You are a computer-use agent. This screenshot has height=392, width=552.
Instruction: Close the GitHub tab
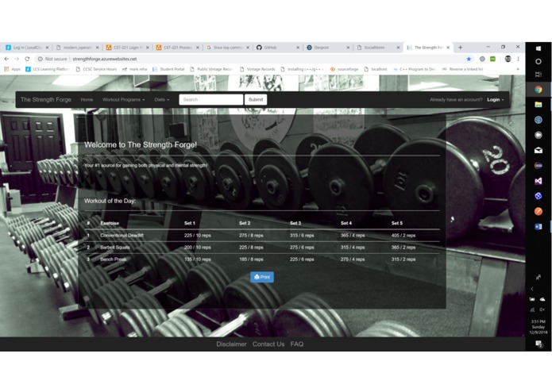(x=298, y=48)
